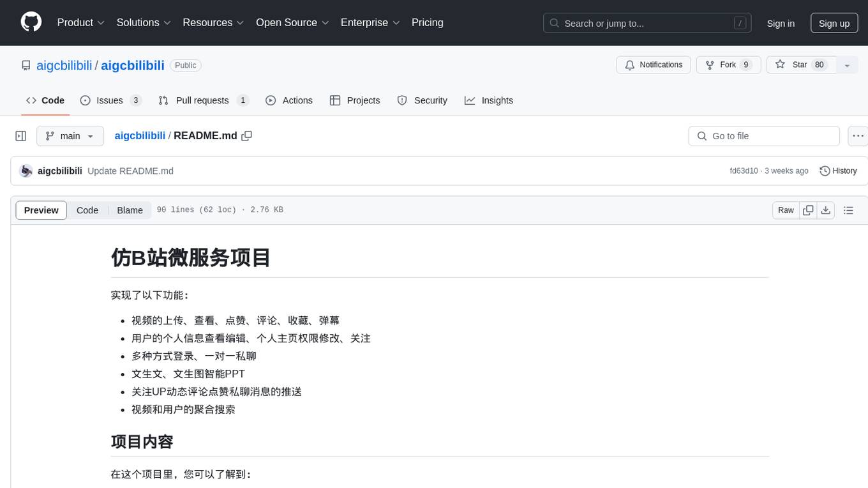
Task: Click the fork count 9
Action: [745, 65]
